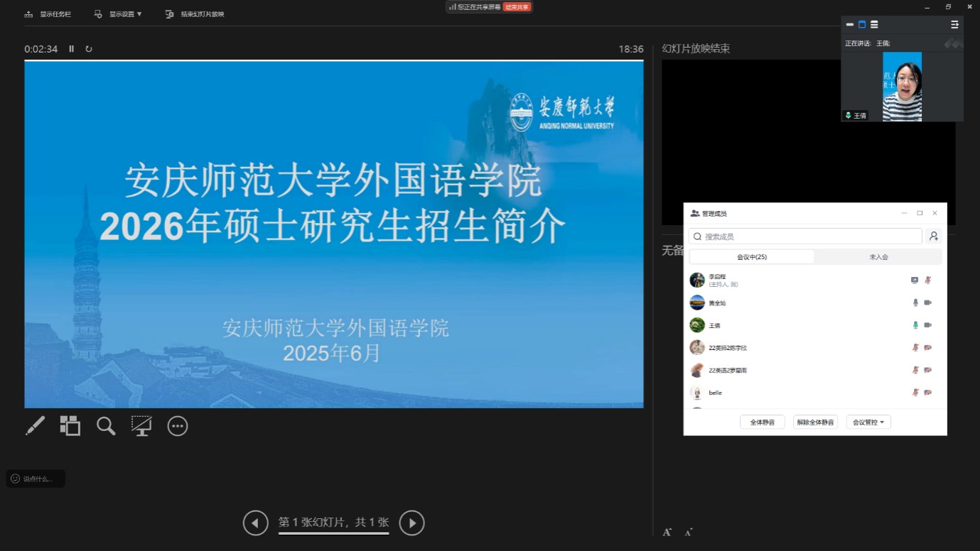
Task: Pause the presentation timer
Action: pyautogui.click(x=71, y=49)
